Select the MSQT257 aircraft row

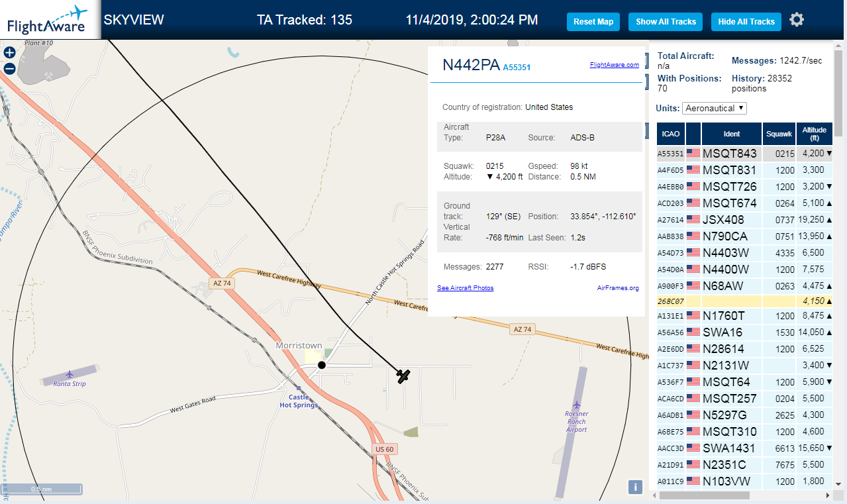point(744,399)
